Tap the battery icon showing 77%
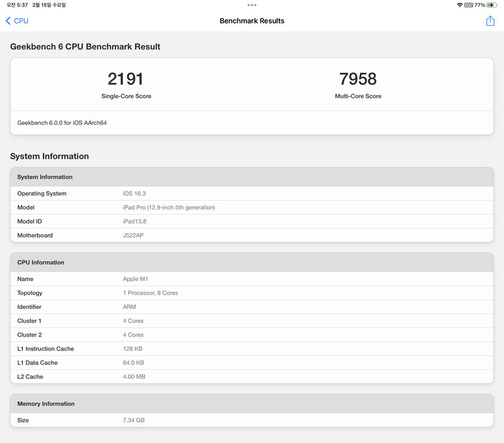This screenshot has height=443, width=504. pos(492,5)
